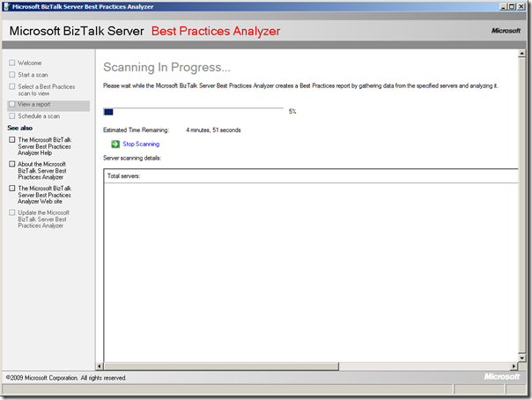
Task: Maximize the Best Practices Analyzer window
Action: coord(512,6)
